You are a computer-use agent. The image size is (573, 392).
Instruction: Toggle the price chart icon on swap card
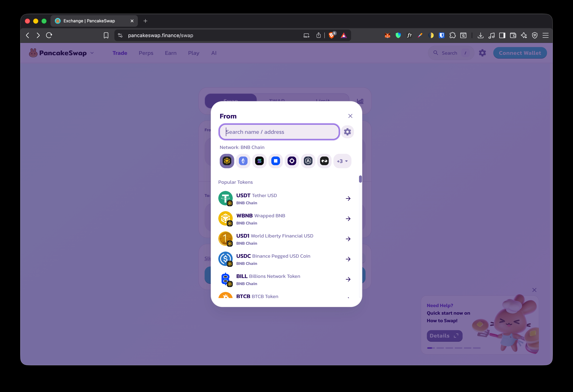[x=360, y=101]
